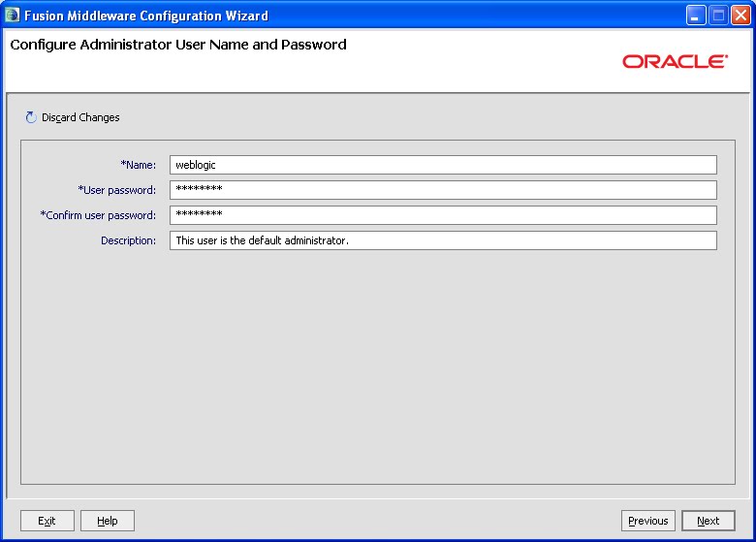This screenshot has width=756, height=542.
Task: Click the 'Description:' label
Action: click(x=128, y=240)
